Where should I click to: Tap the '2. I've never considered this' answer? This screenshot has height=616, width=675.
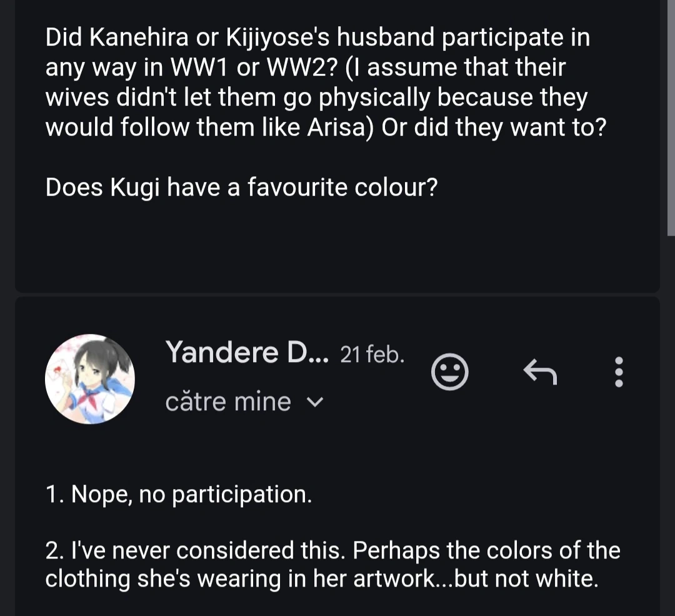(x=332, y=550)
